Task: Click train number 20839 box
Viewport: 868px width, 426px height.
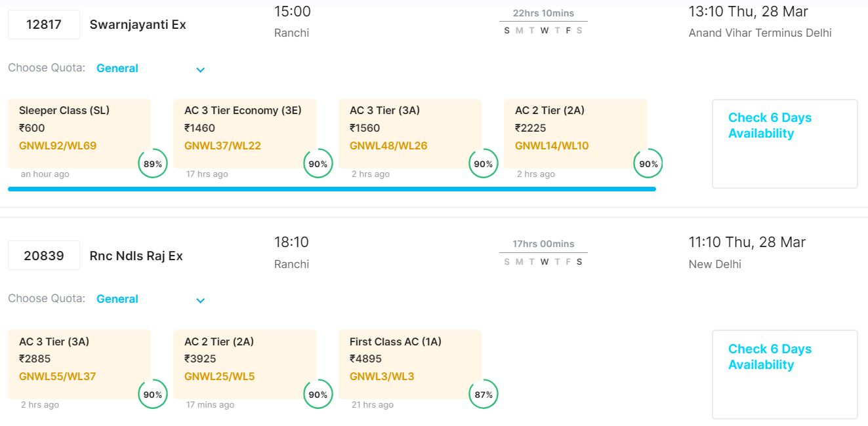Action: (44, 256)
